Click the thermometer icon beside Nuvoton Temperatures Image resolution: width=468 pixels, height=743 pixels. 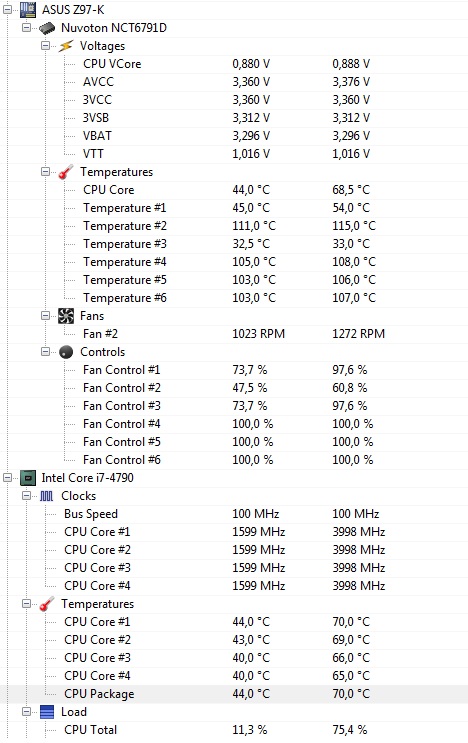coord(66,172)
